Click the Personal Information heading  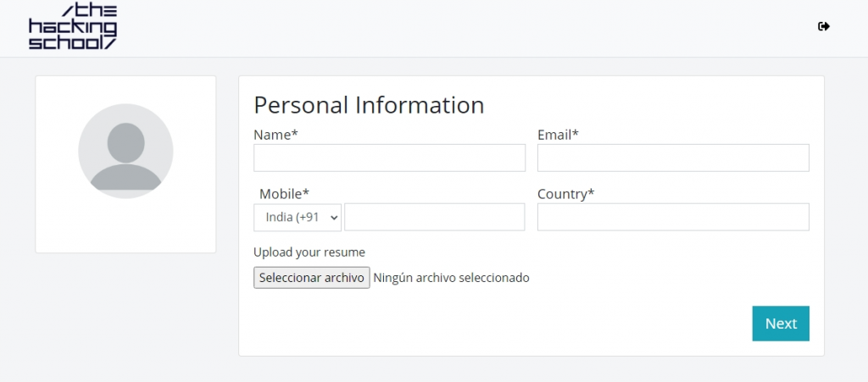(x=369, y=105)
